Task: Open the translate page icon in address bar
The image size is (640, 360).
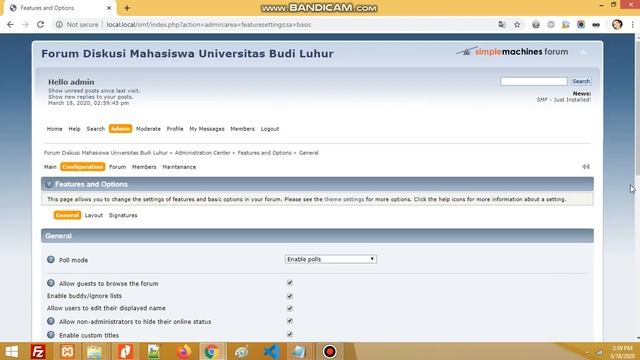Action: (502, 24)
